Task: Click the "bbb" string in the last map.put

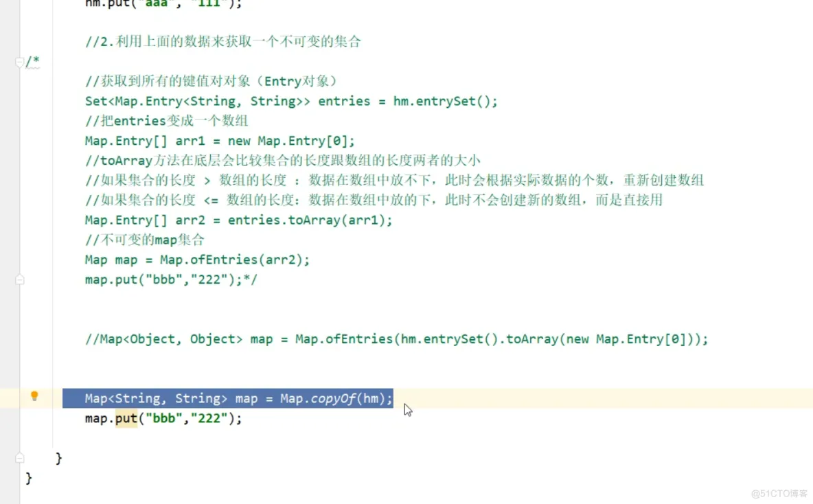Action: [164, 418]
